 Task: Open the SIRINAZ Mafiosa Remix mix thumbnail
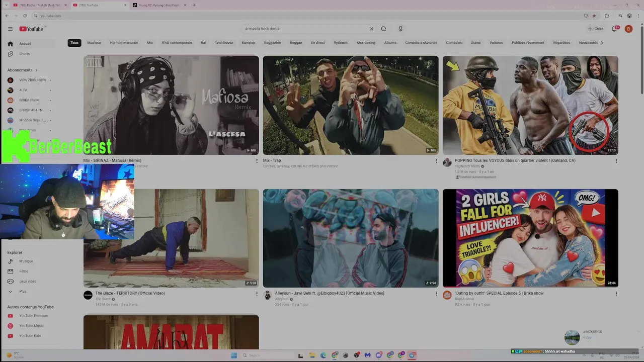click(x=171, y=105)
